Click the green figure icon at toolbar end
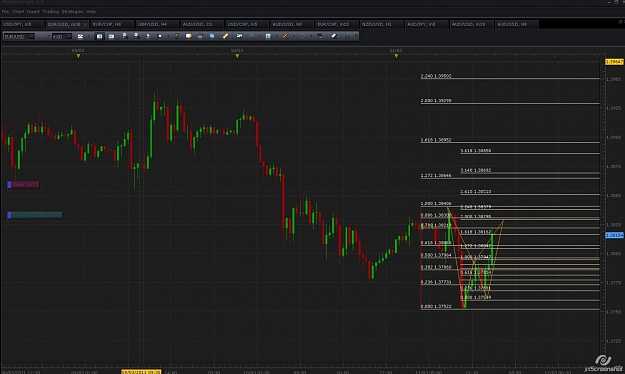Screen dimensions: 625x374 (x=347, y=36)
